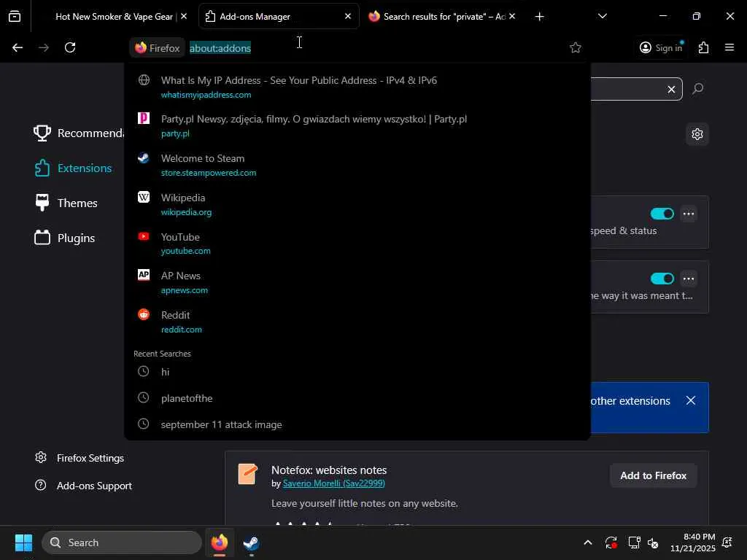
Task: Toggle off the 'way it was meant' extension
Action: click(662, 279)
